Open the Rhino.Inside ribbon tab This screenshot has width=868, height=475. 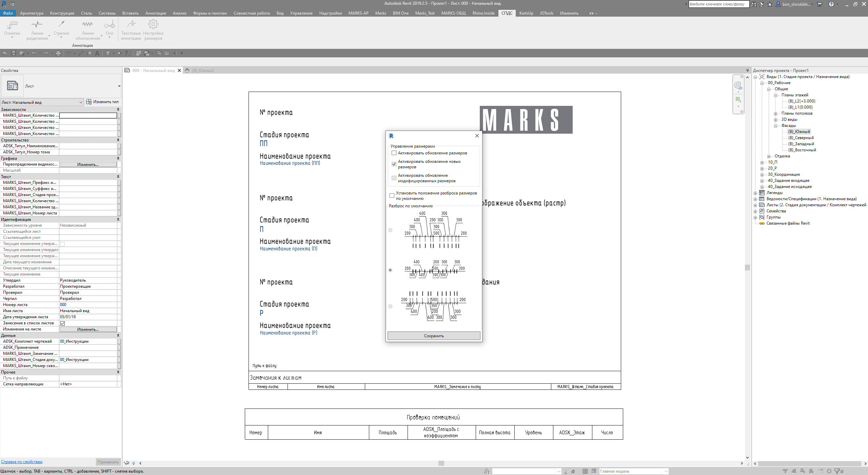[x=484, y=13]
